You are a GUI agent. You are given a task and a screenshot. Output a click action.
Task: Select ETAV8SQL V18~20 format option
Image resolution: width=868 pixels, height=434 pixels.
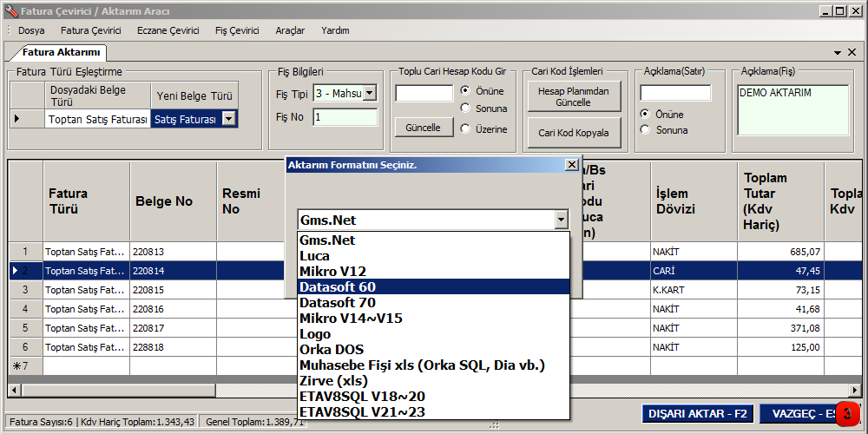433,396
